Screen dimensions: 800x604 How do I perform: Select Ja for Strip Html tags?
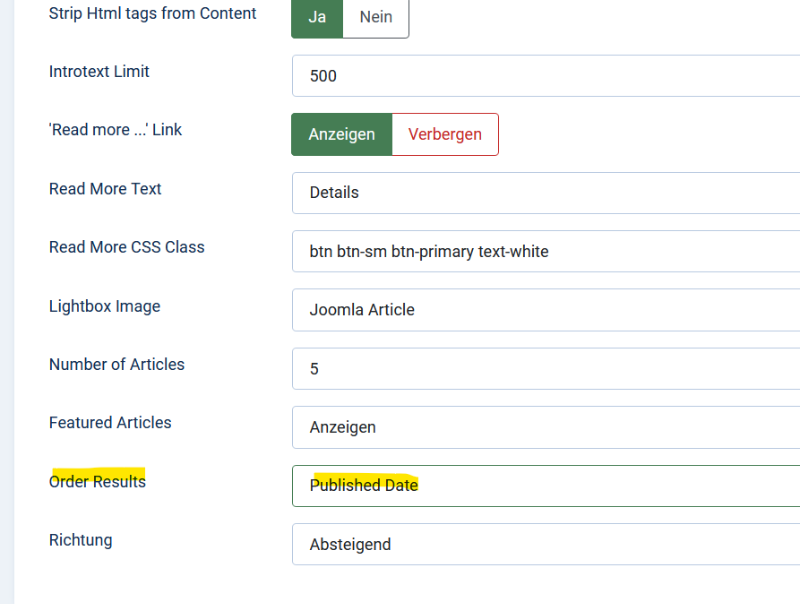pyautogui.click(x=317, y=17)
